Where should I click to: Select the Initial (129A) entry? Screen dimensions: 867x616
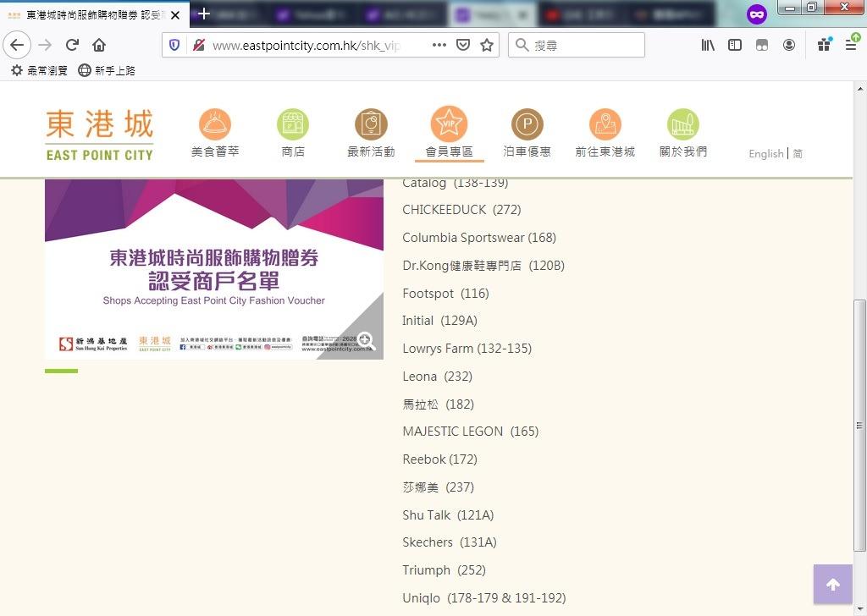pos(439,321)
